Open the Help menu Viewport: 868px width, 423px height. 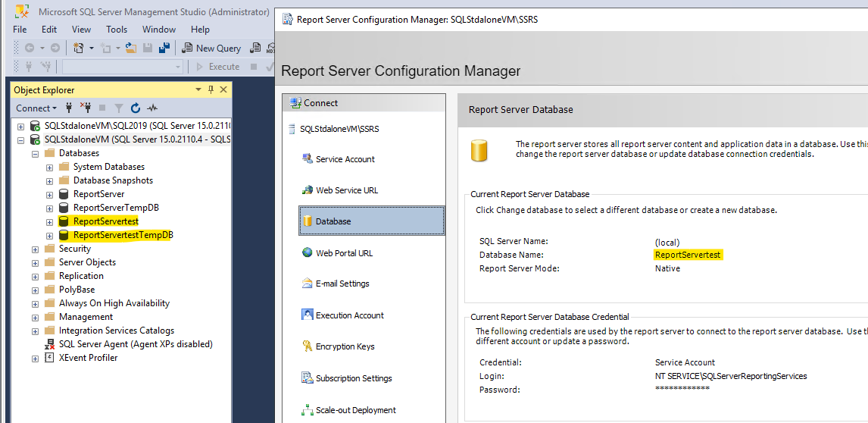(x=201, y=30)
